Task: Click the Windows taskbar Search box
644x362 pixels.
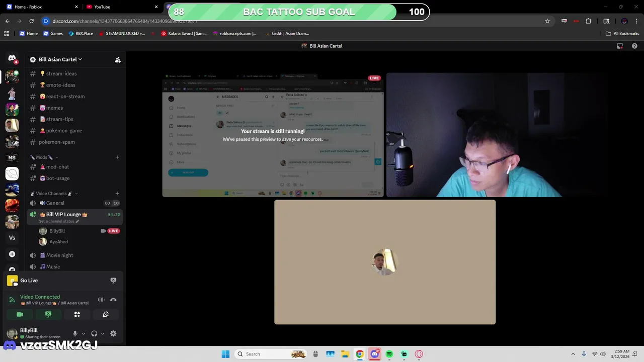Action: click(272, 354)
